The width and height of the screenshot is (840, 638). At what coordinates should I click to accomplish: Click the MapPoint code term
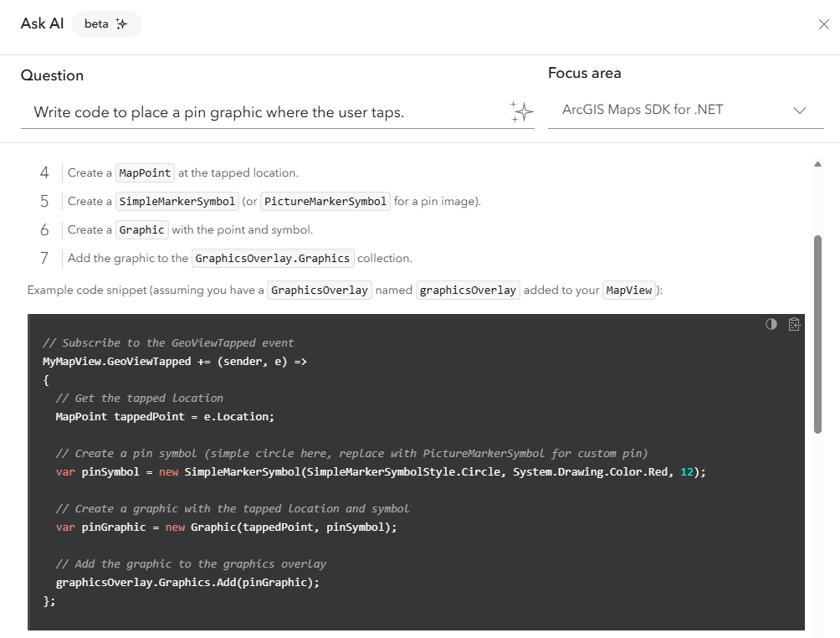pos(145,173)
